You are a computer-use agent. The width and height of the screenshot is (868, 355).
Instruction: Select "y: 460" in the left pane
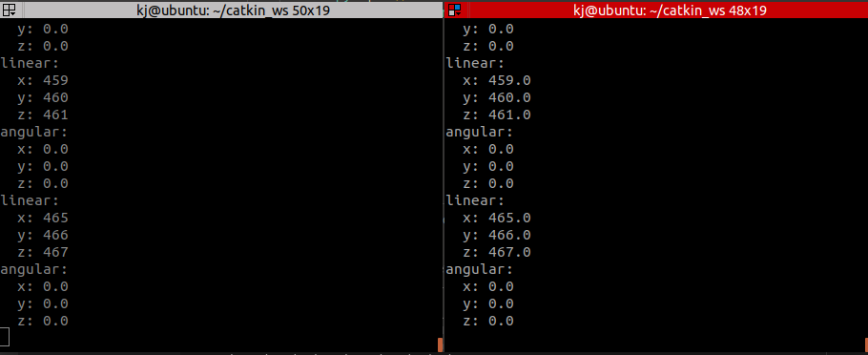[43, 97]
